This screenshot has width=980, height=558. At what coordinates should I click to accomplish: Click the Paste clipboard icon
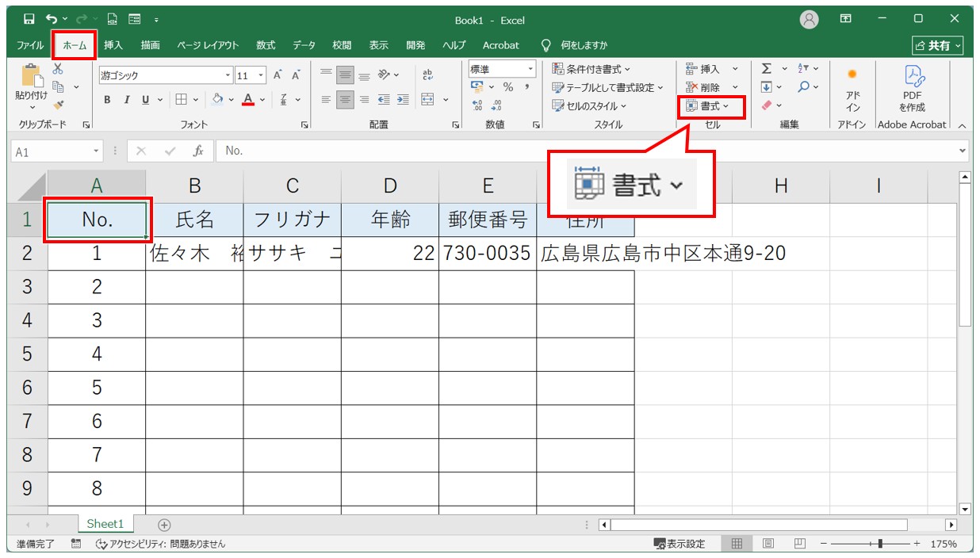tap(32, 75)
